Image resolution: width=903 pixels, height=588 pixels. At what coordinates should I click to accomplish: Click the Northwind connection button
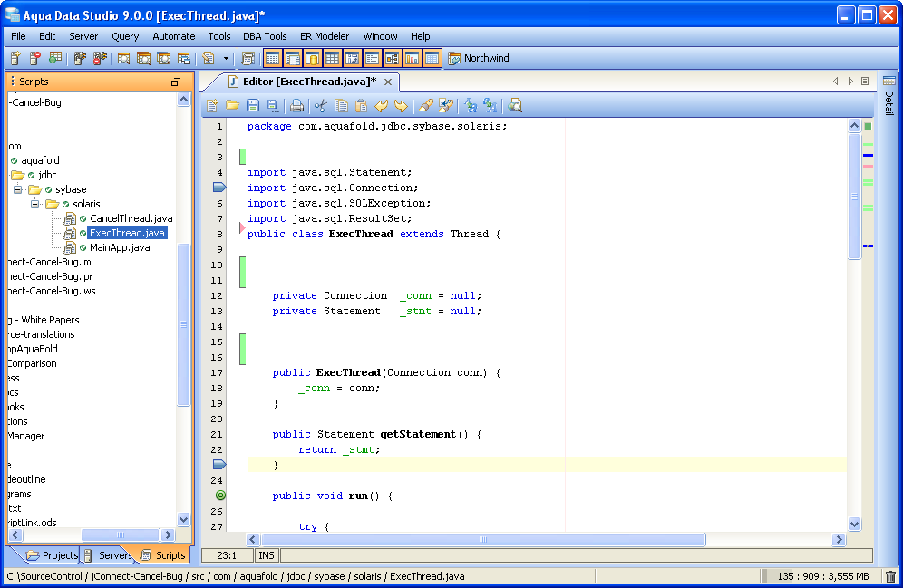[479, 59]
